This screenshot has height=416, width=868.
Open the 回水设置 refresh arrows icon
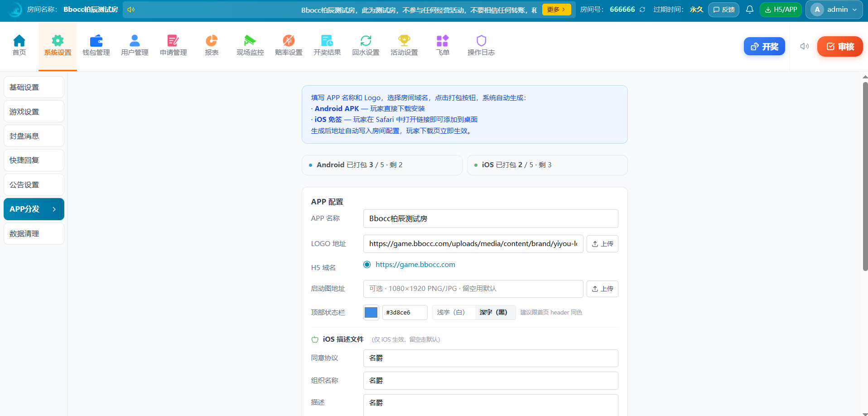pos(366,41)
